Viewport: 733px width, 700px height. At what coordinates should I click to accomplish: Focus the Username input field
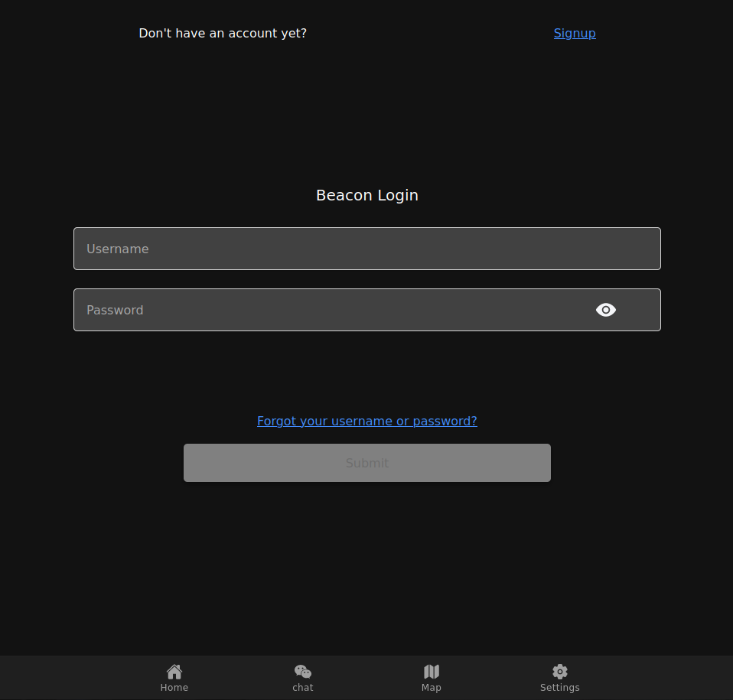(x=367, y=249)
